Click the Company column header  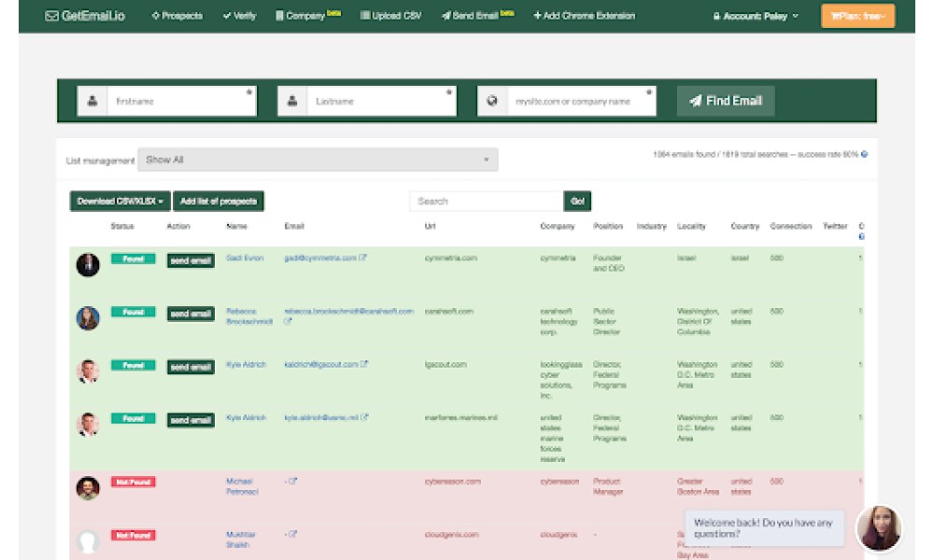[x=558, y=226]
